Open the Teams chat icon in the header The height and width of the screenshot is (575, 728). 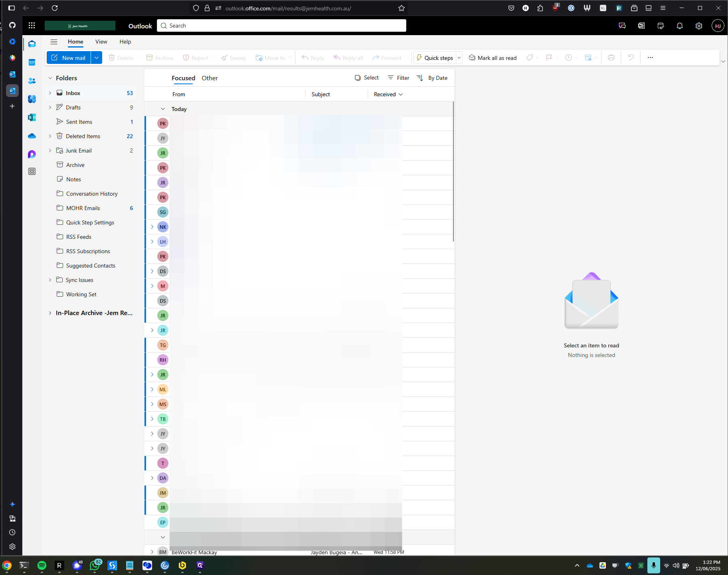pos(622,26)
